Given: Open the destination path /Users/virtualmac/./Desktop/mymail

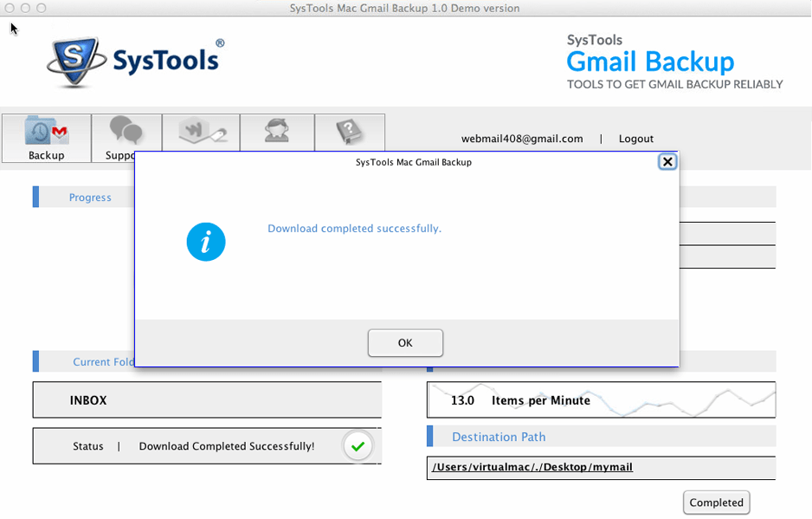Looking at the screenshot, I should 532,467.
